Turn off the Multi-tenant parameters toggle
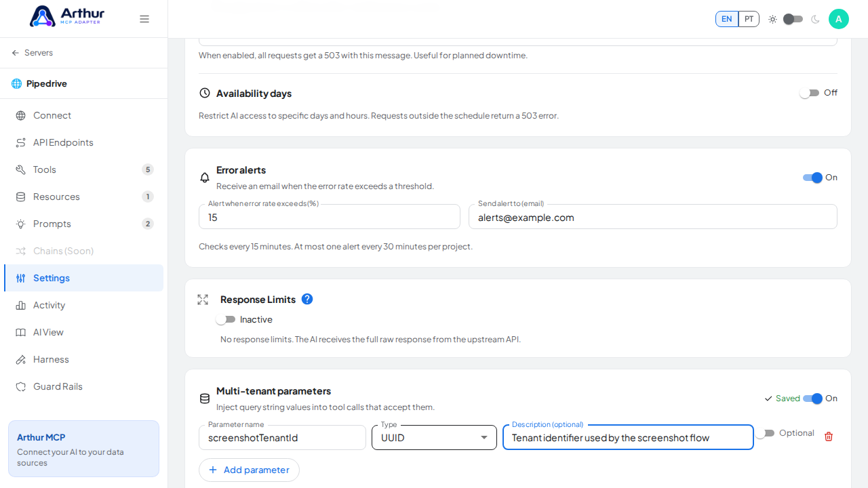 coord(812,399)
